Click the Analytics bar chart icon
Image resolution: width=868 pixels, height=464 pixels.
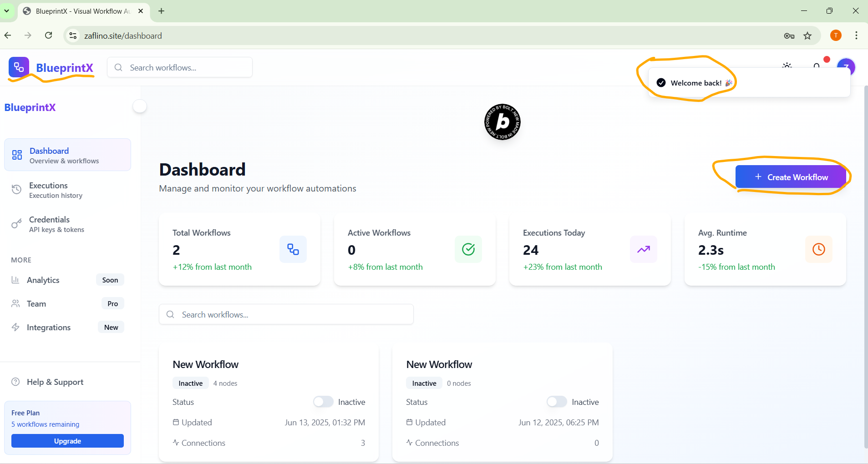[x=15, y=280]
